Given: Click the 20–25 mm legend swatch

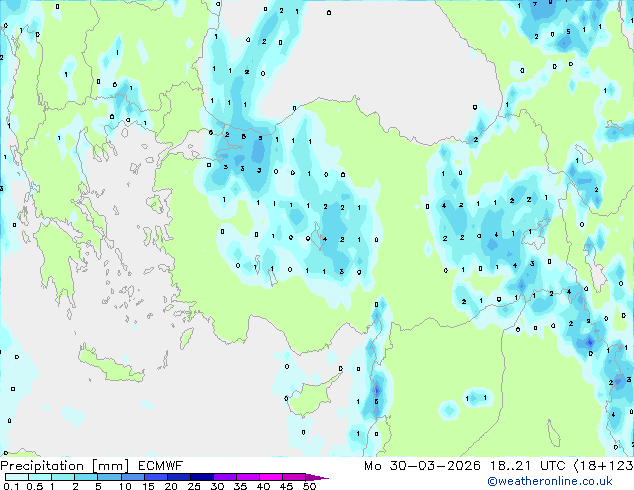Looking at the screenshot, I should (179, 477).
